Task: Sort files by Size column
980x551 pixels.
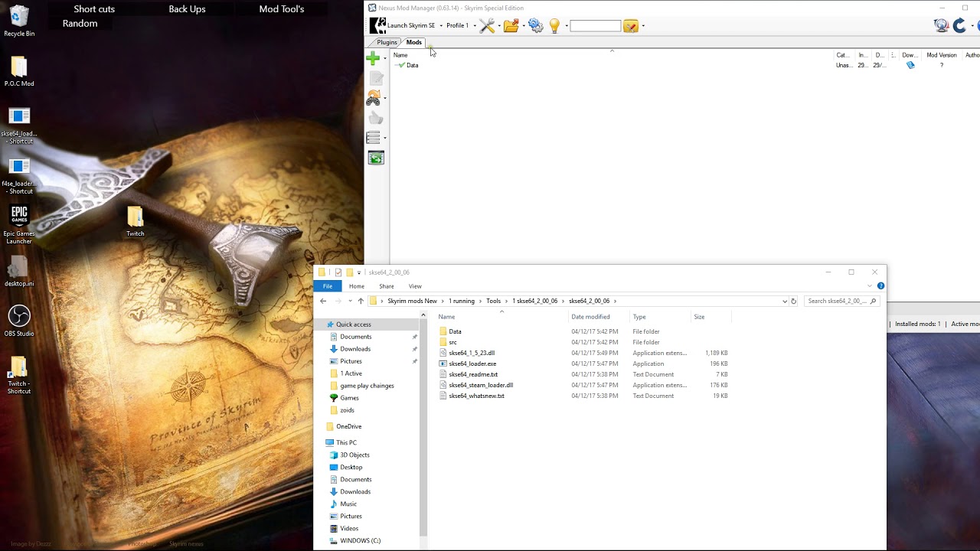Action: pyautogui.click(x=699, y=317)
